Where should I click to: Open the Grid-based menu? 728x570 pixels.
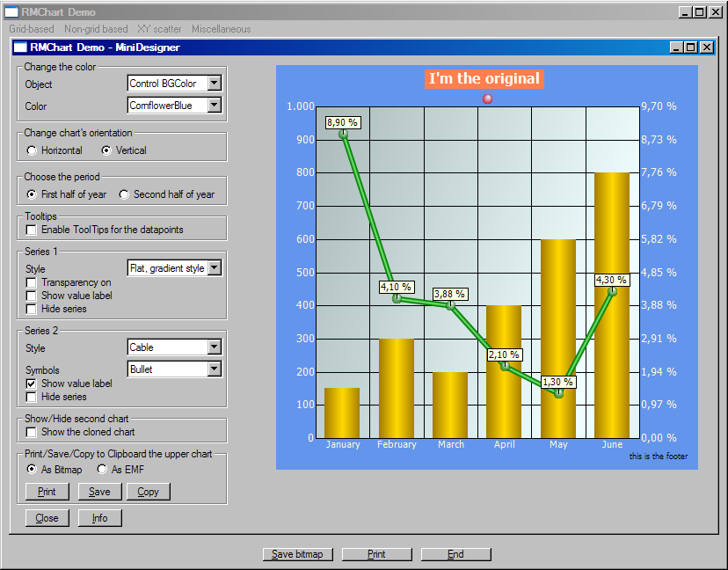(32, 29)
